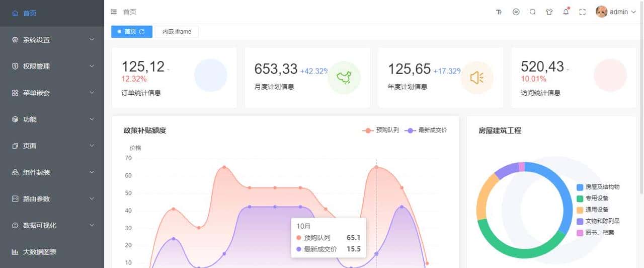Expand the 数据可视化 menu chevron
Image resolution: width=644 pixels, height=268 pixels.
click(x=92, y=225)
